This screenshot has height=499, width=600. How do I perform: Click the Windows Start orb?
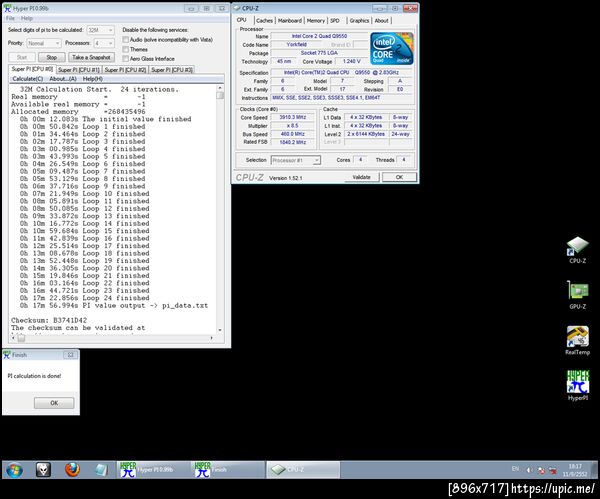coord(15,470)
